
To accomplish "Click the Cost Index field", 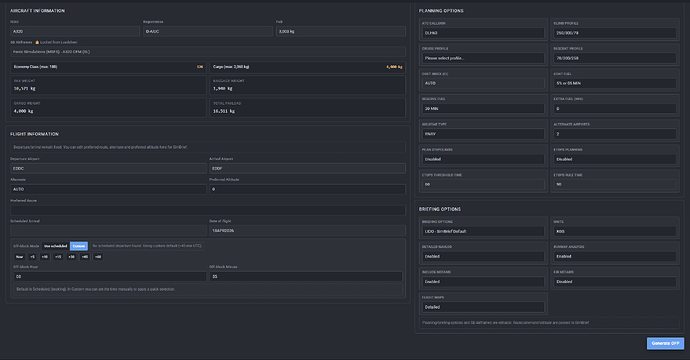I will [483, 83].
